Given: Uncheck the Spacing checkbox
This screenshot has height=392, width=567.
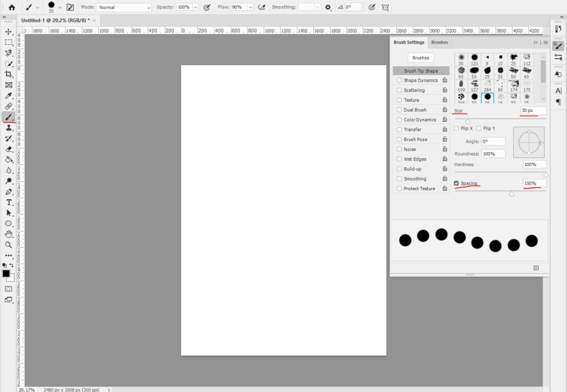Looking at the screenshot, I should coord(456,183).
